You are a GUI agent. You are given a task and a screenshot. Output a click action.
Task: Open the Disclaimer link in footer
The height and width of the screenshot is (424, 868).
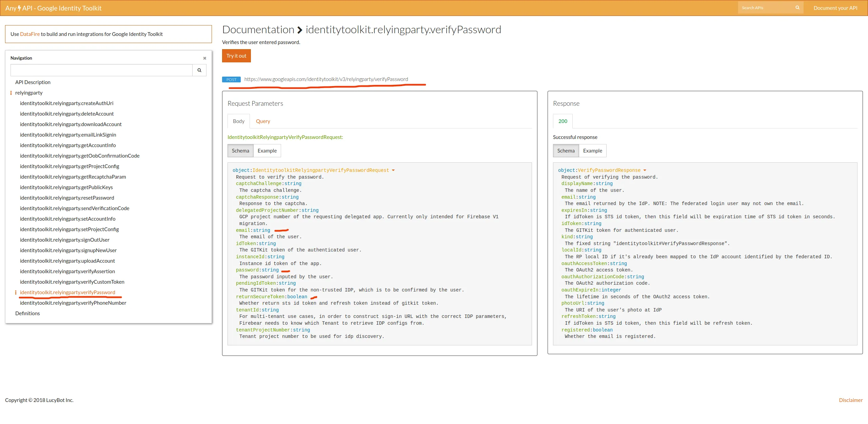coord(850,400)
